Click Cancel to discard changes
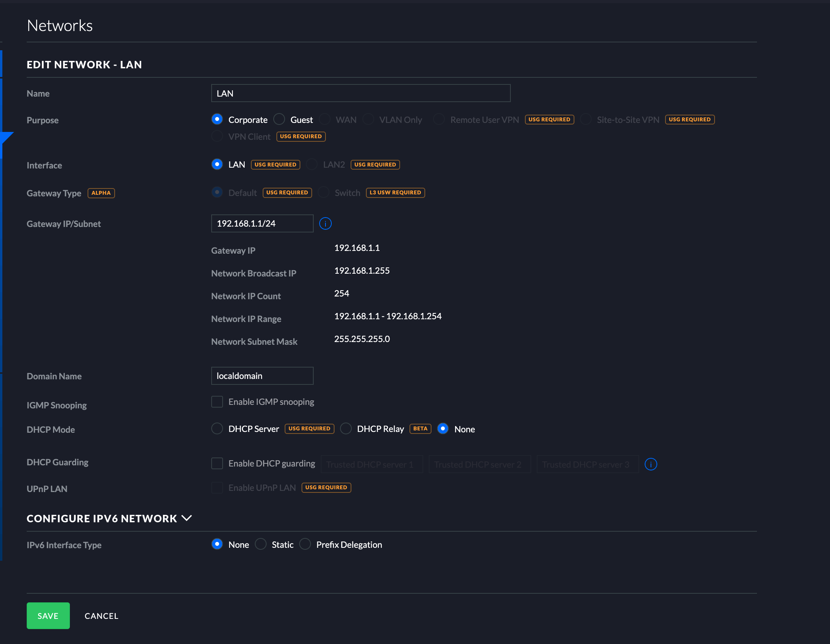This screenshot has width=830, height=644. click(101, 616)
